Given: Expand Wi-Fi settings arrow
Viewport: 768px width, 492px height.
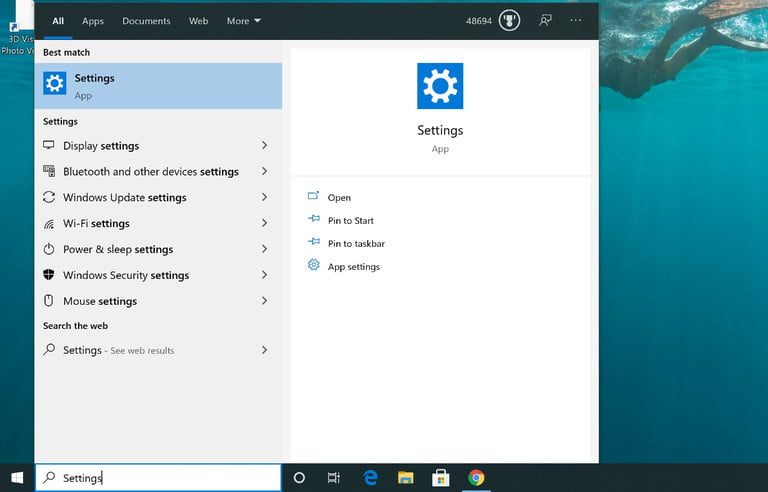Looking at the screenshot, I should click(264, 223).
